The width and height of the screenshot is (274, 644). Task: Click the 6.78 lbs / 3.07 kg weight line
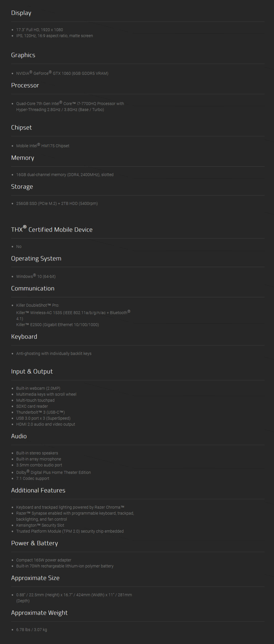(x=32, y=629)
